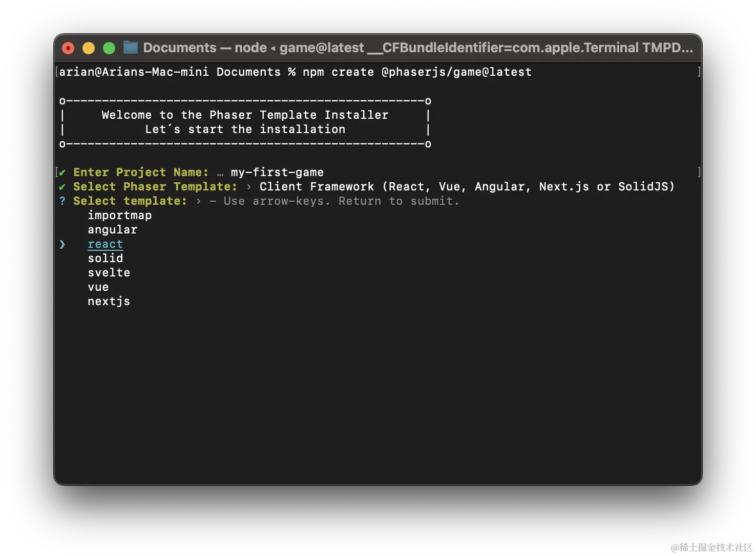Image resolution: width=756 pixels, height=556 pixels.
Task: Click the question mark prompt icon
Action: 62,201
